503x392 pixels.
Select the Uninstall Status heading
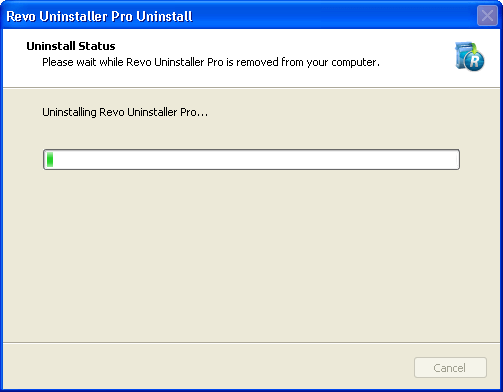click(71, 46)
